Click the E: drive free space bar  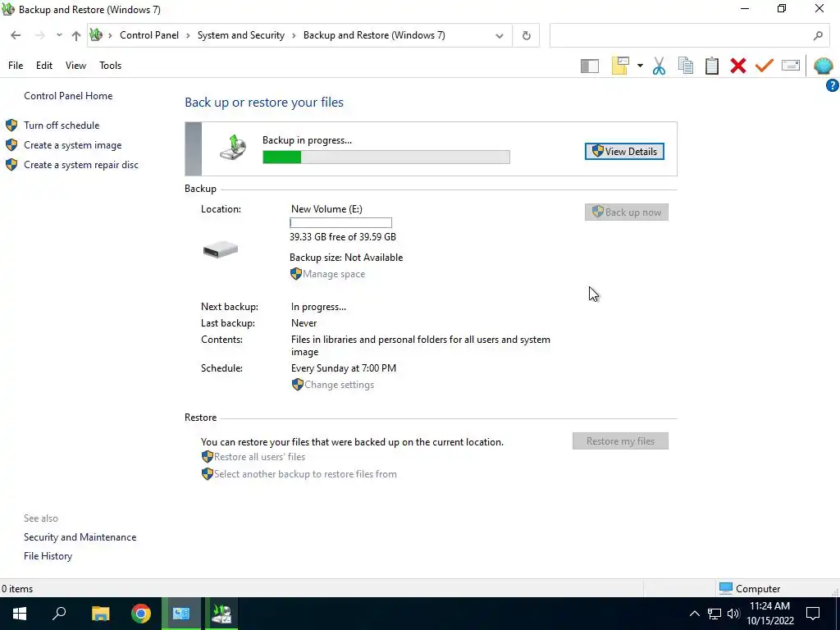pos(340,223)
